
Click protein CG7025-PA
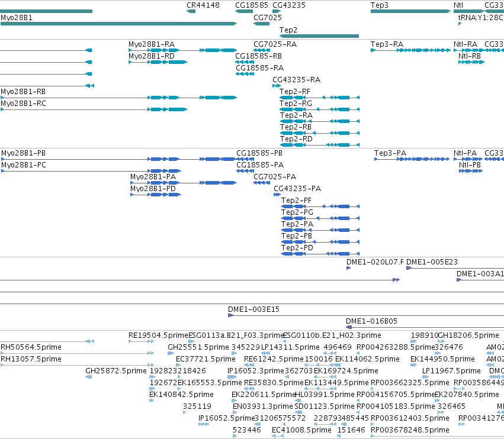pyautogui.click(x=262, y=183)
